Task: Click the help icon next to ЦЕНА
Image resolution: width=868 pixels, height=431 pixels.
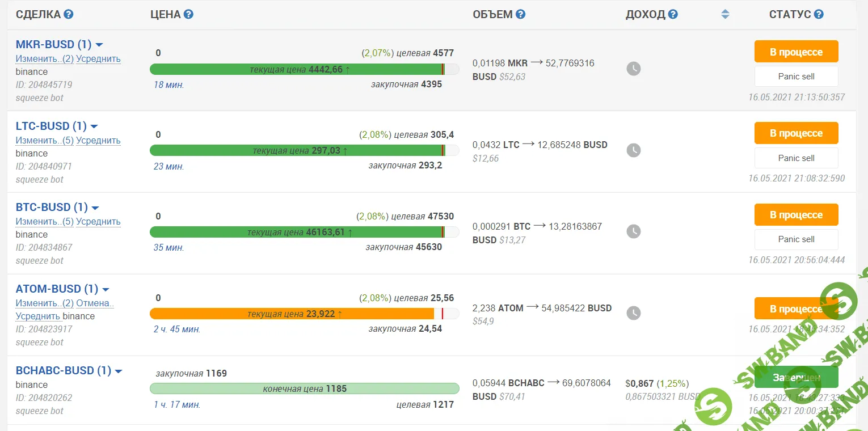Action: click(188, 15)
